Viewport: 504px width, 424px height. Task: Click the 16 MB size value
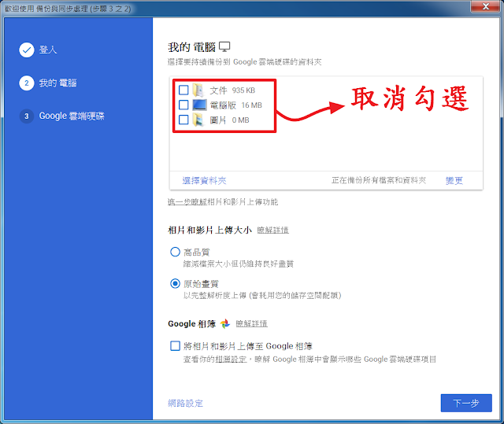pos(252,105)
